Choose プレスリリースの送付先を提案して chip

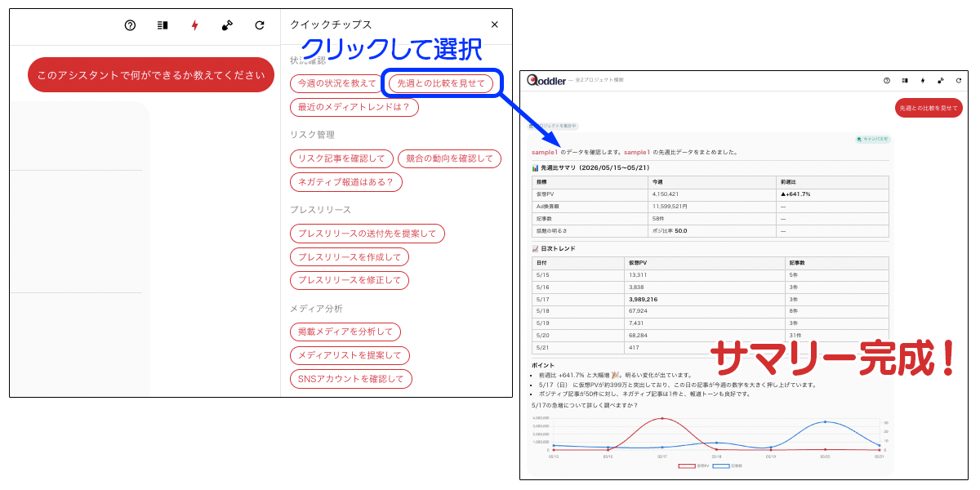[367, 234]
